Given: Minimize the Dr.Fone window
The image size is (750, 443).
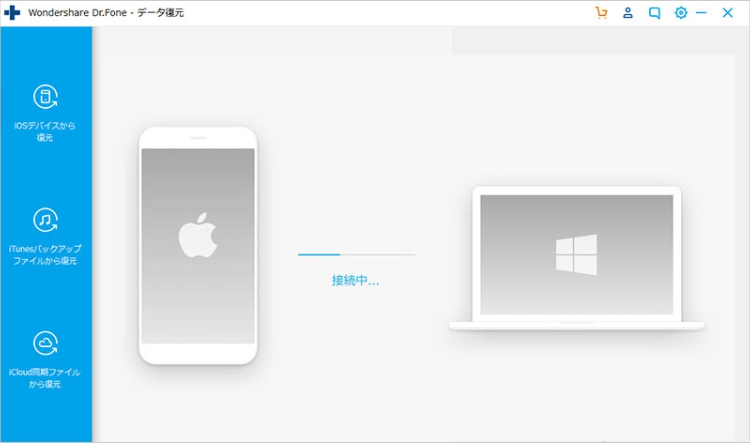Looking at the screenshot, I should [x=701, y=12].
